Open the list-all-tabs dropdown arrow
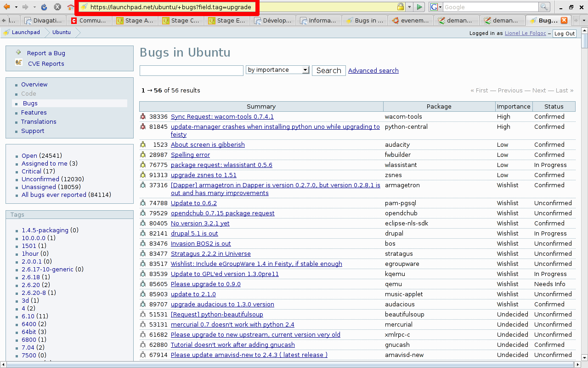 coord(584,20)
